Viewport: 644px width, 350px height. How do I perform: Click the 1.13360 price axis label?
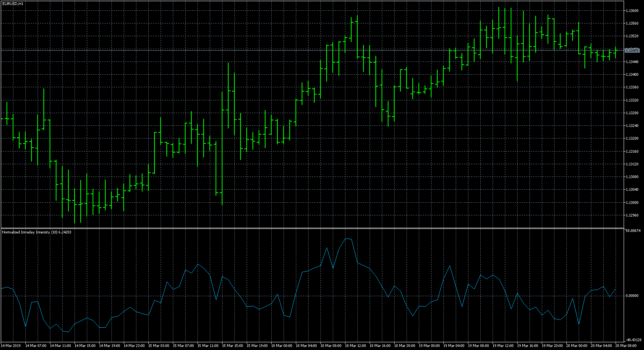[632, 87]
